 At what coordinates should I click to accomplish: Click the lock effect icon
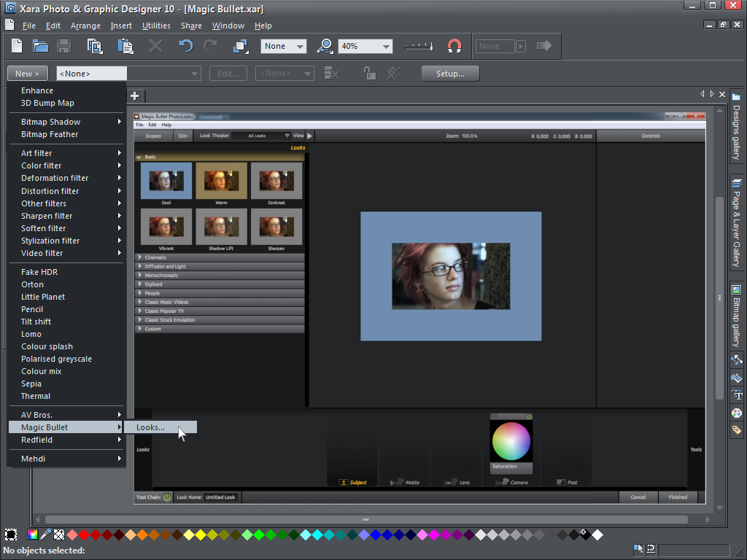369,74
